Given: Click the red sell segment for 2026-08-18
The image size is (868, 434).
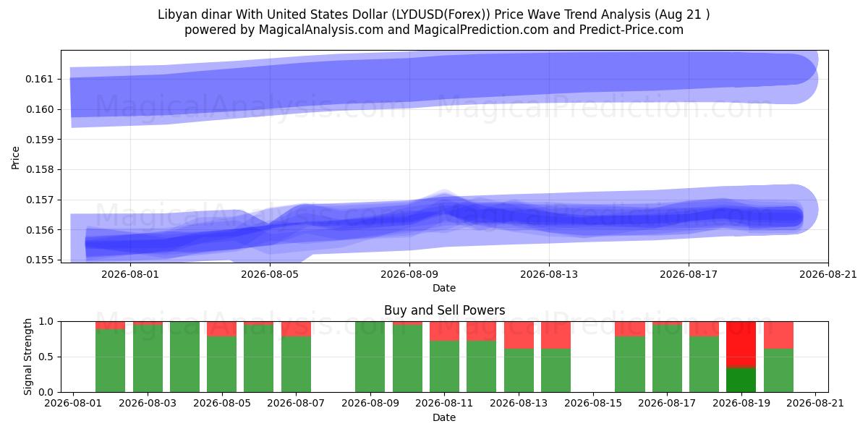Looking at the screenshot, I should (x=705, y=329).
